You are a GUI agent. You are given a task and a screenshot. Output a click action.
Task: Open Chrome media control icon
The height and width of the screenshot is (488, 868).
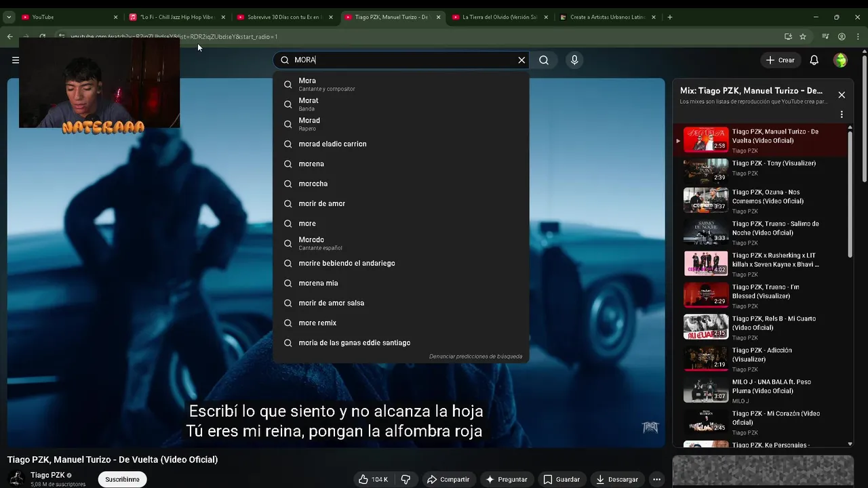[x=825, y=37]
